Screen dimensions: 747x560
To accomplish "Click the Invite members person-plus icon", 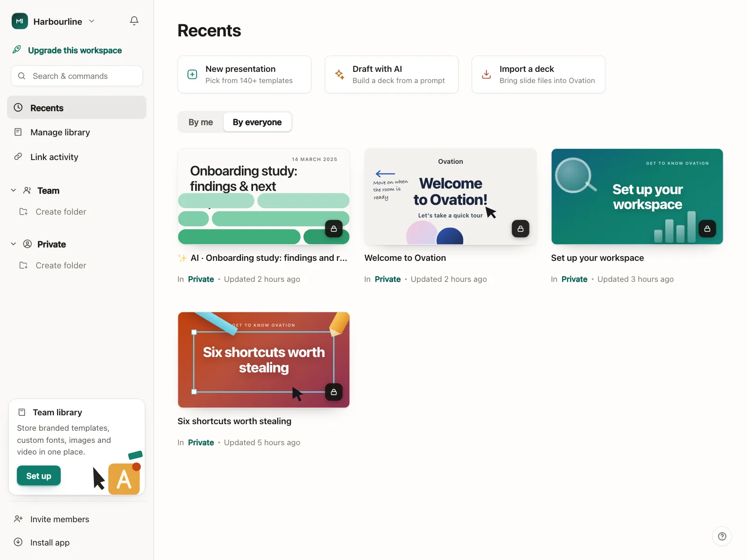I will pos(18,519).
